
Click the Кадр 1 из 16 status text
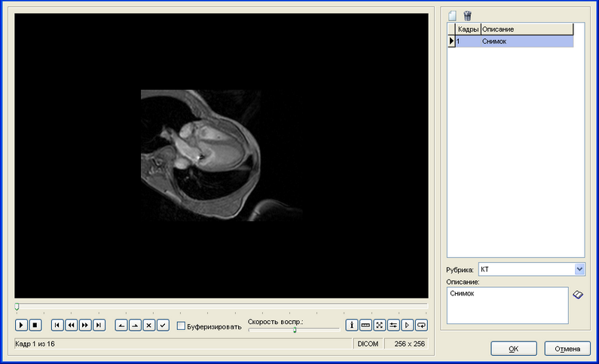pos(35,344)
